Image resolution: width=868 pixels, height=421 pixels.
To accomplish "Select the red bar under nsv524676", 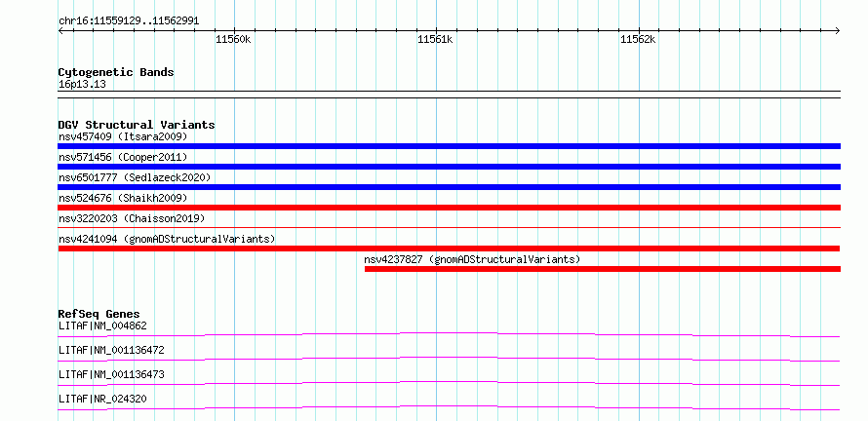I will 449,208.
